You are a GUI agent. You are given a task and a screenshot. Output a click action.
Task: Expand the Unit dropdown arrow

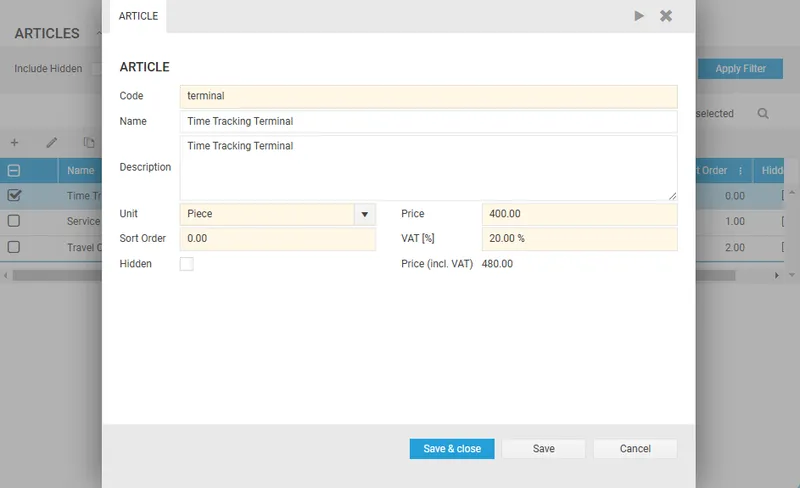(x=364, y=214)
